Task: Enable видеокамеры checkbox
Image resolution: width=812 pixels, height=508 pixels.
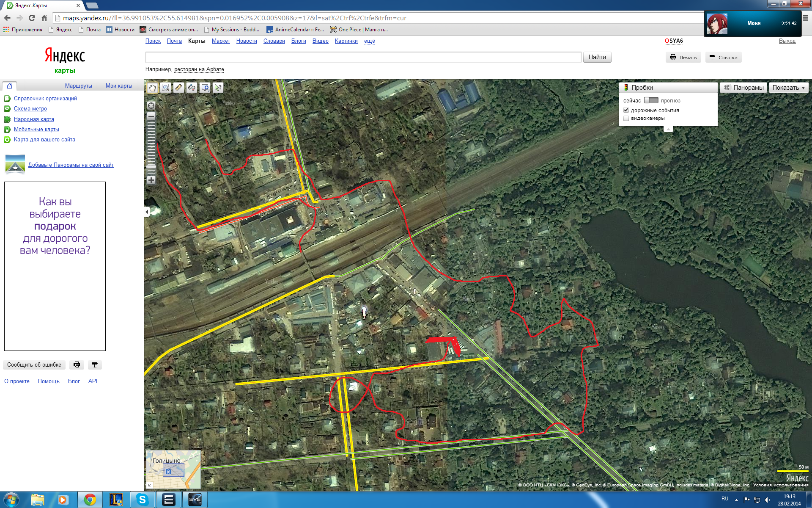Action: point(626,118)
